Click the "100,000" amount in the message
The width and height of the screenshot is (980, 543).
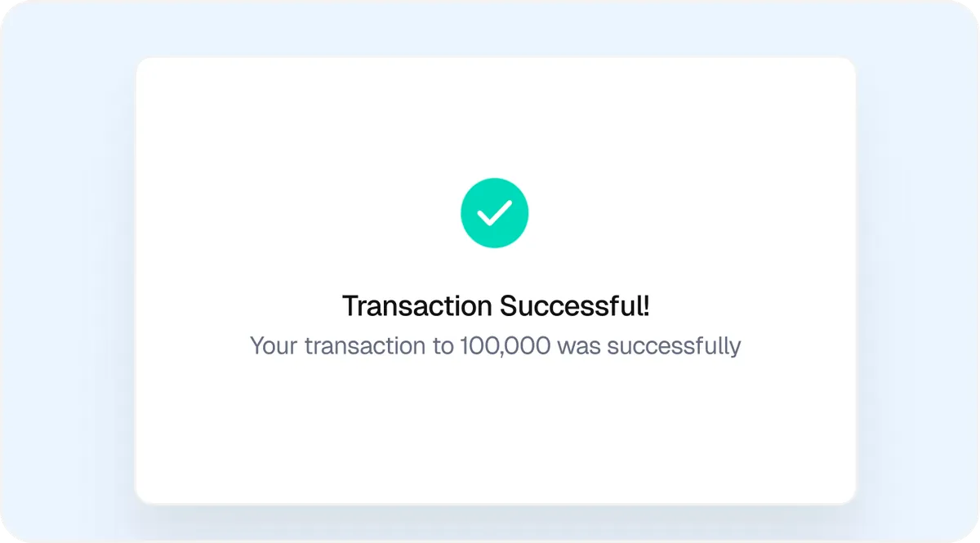505,345
